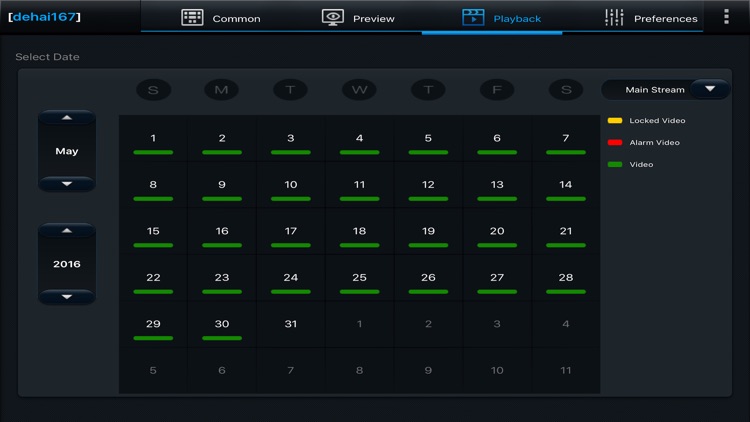Click the dehai167 device name
The height and width of the screenshot is (422, 750).
pos(44,17)
